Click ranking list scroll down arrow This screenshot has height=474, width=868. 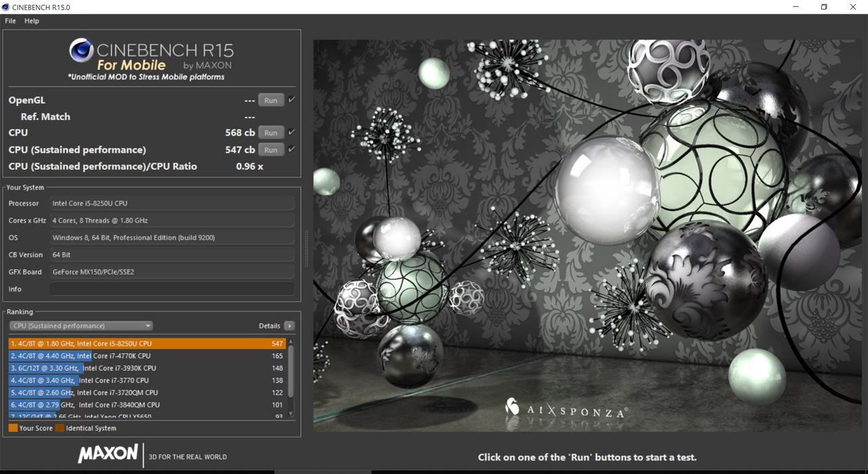click(291, 413)
